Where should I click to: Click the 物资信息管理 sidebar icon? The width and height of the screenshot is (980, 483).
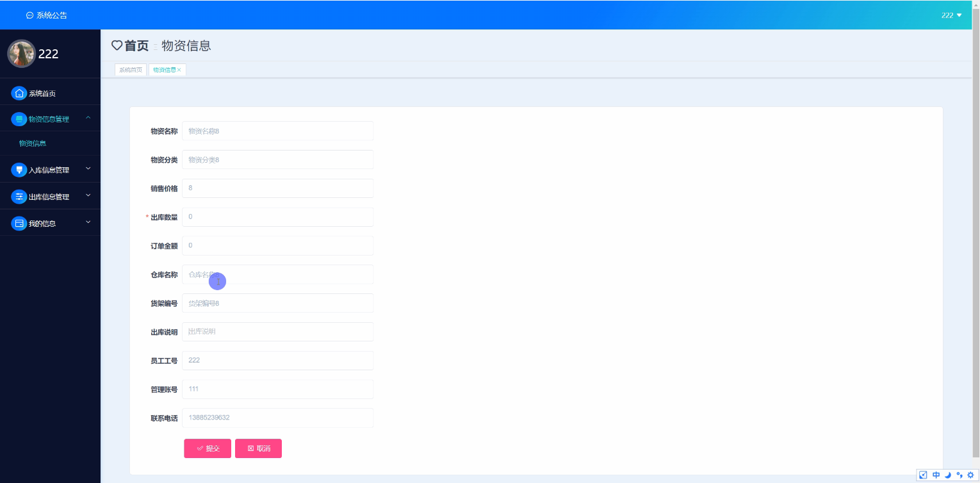(19, 119)
